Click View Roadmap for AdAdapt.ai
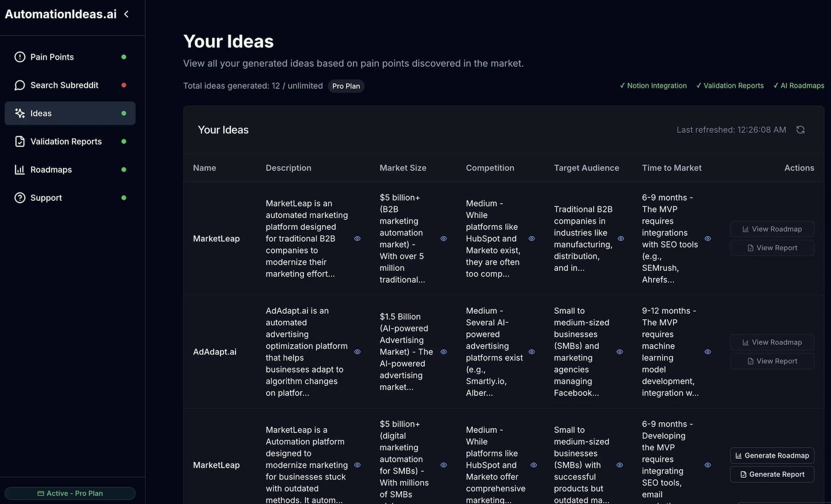The height and width of the screenshot is (504, 831). point(772,342)
